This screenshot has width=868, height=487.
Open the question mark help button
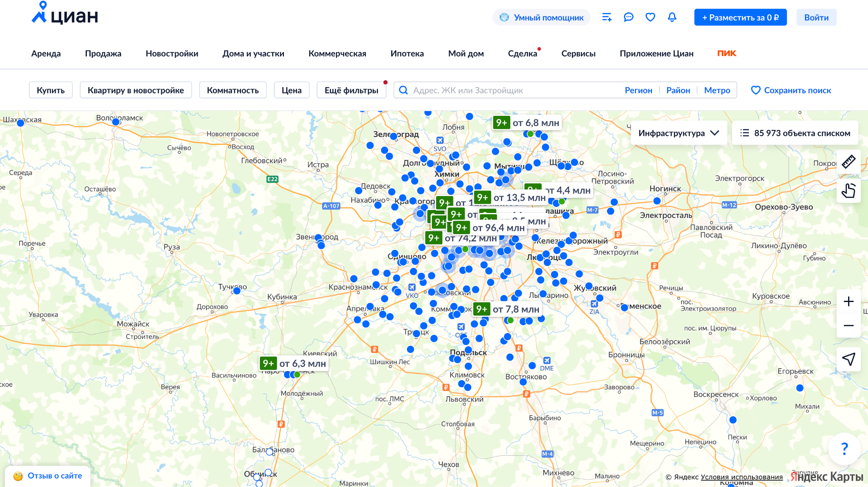(x=844, y=448)
